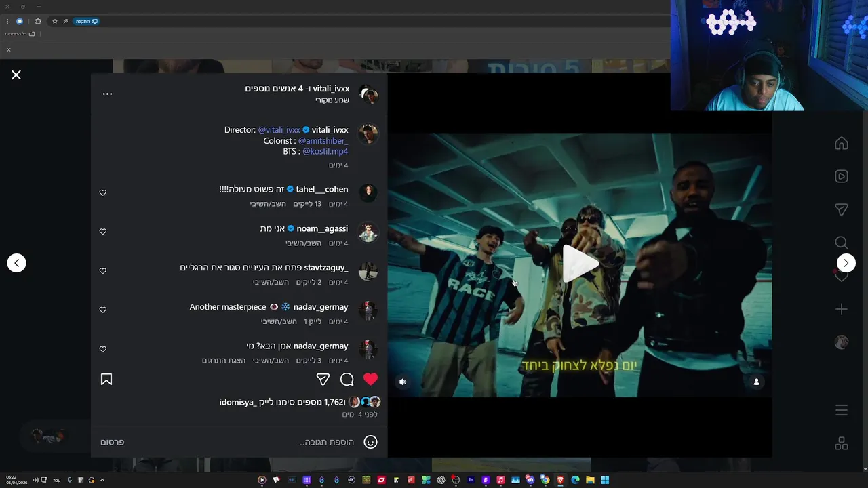Open the all bookmarks folder
The height and width of the screenshot is (488, 868).
tap(20, 34)
